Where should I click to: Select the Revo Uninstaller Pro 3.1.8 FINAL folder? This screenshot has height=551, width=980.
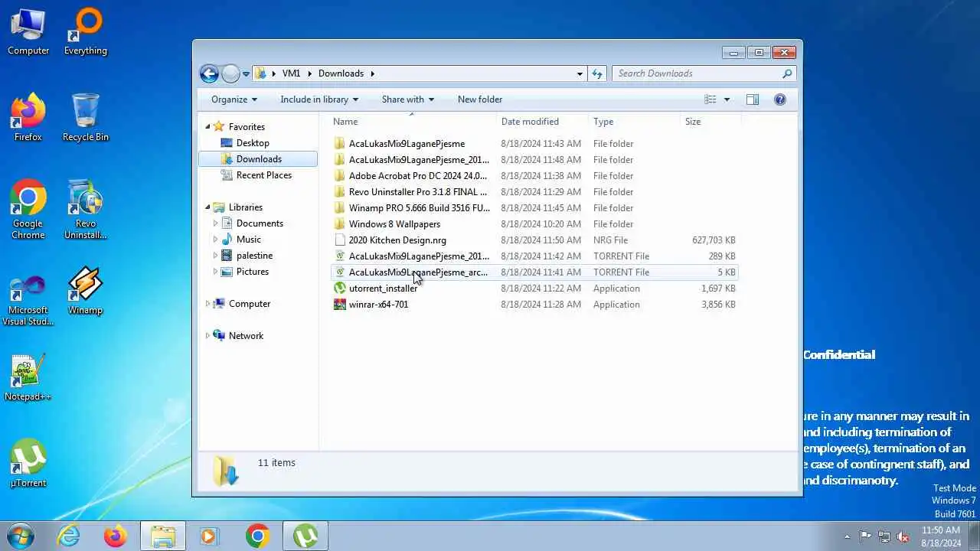[534, 192]
